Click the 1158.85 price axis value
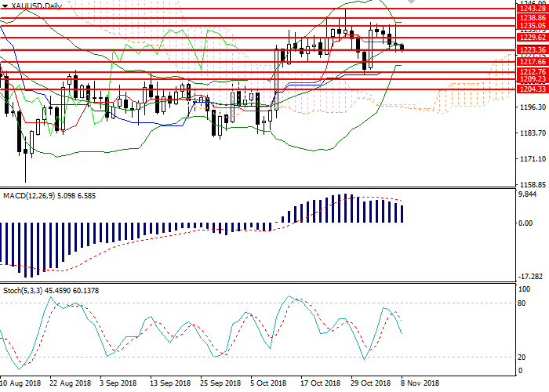Screen dimensions: 549x392 point(533,184)
